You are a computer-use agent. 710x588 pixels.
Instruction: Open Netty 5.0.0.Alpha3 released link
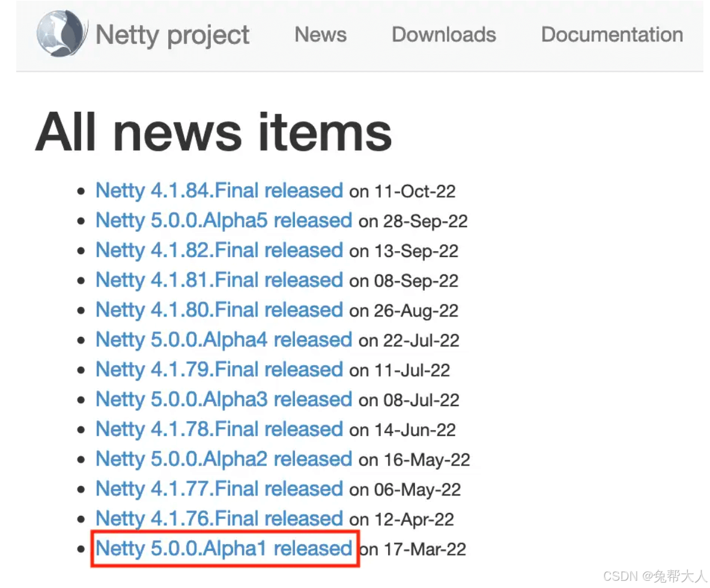tap(223, 399)
